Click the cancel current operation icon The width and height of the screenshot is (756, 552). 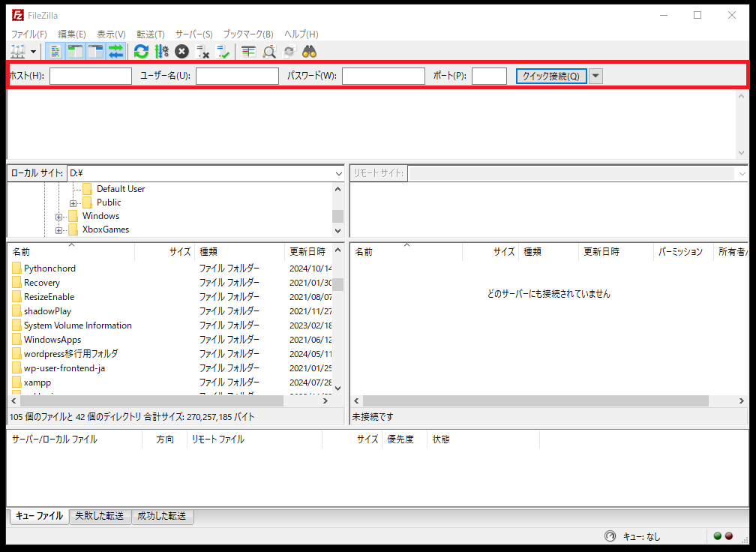click(x=181, y=52)
